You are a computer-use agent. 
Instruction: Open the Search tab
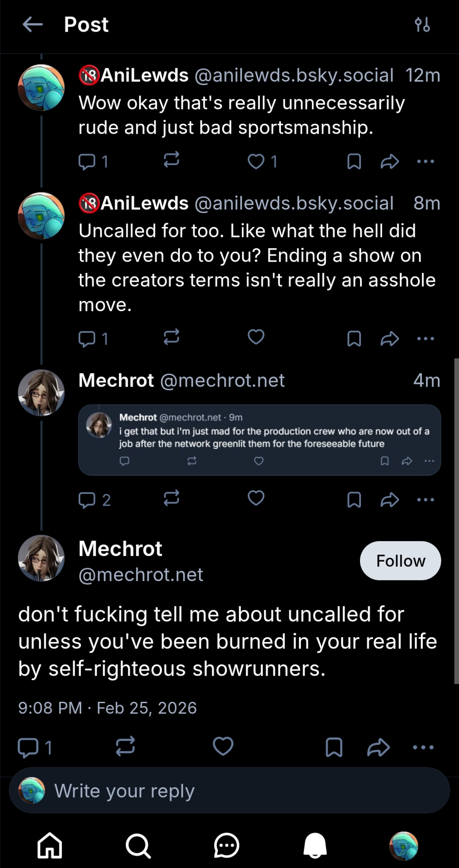tap(138, 845)
